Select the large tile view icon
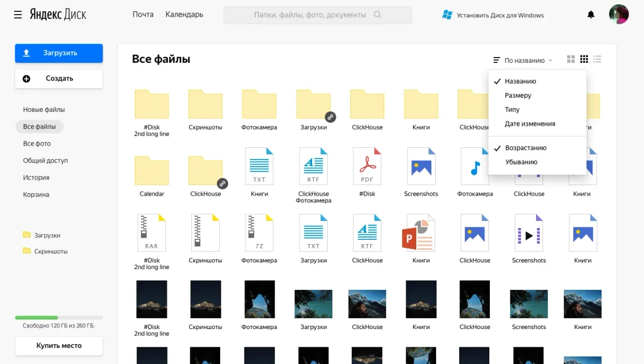 pos(570,59)
